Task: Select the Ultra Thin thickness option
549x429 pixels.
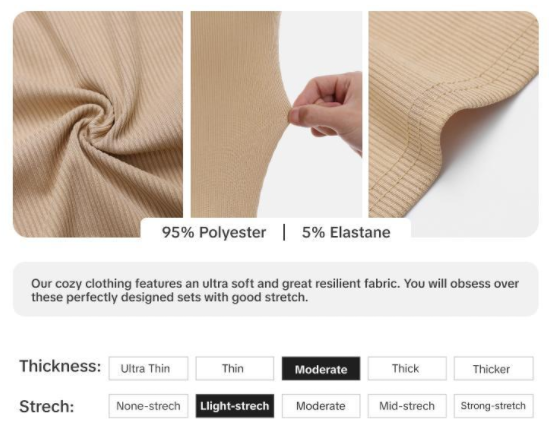Action: (148, 368)
